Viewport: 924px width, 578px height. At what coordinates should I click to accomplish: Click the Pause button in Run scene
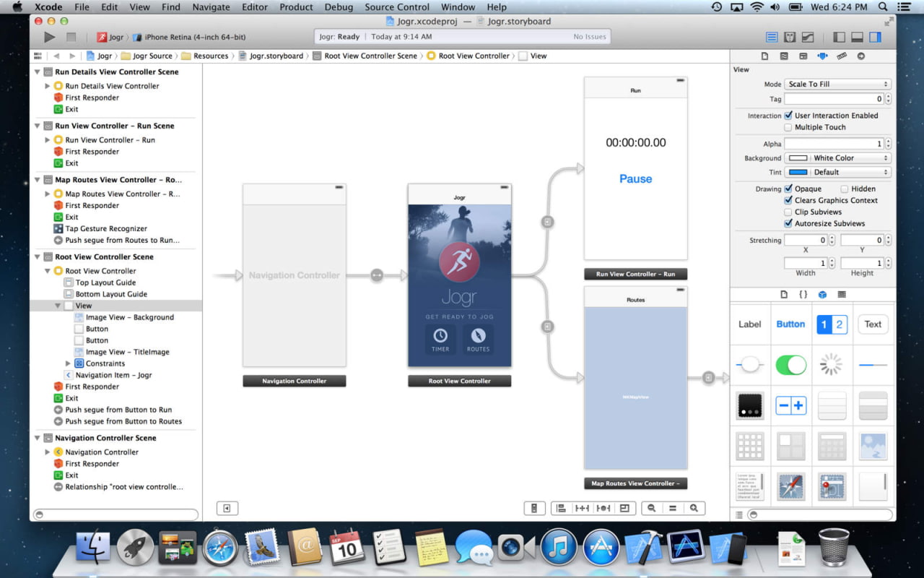(635, 178)
